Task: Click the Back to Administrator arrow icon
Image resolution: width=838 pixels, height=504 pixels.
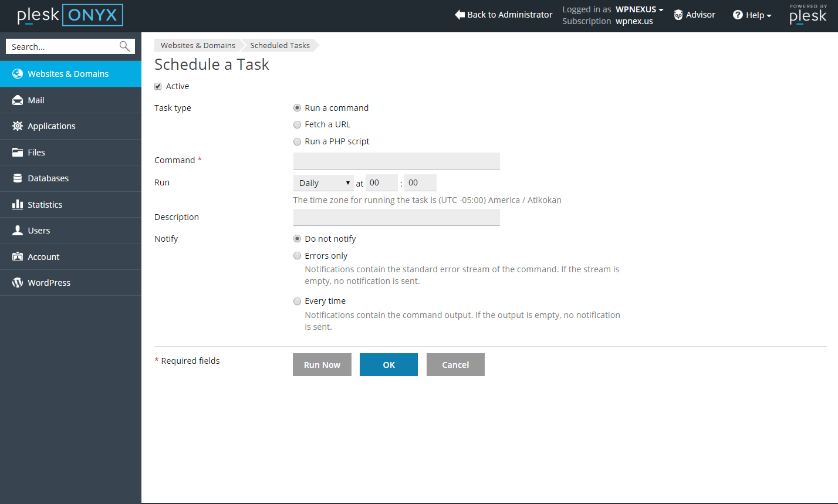Action: click(459, 15)
